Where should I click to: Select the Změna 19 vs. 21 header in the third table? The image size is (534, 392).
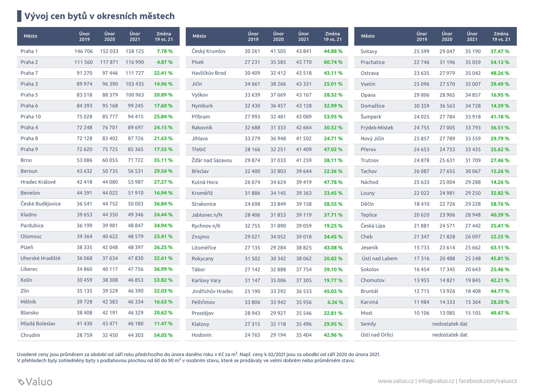pos(501,36)
